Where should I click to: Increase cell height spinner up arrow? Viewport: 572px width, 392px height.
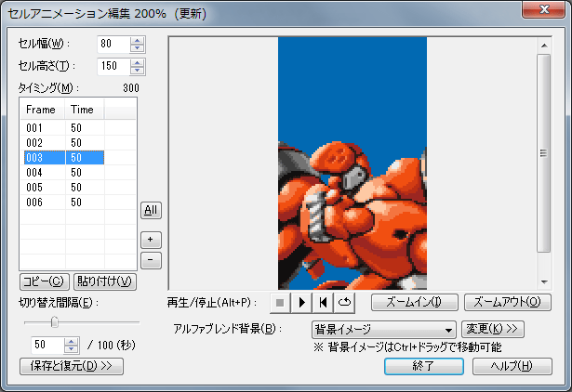138,63
